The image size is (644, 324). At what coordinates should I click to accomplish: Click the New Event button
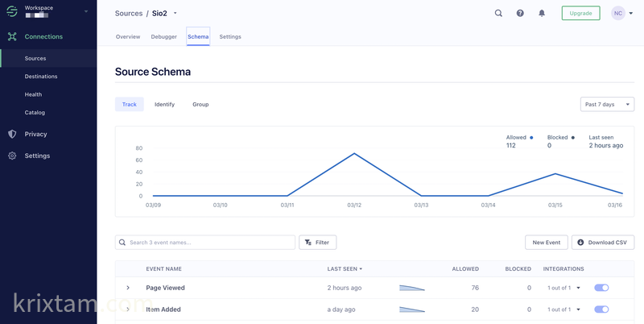546,243
